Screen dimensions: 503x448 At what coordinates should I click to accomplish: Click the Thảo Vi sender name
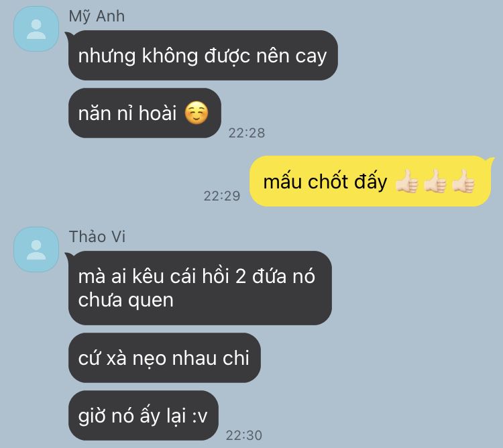pos(97,237)
